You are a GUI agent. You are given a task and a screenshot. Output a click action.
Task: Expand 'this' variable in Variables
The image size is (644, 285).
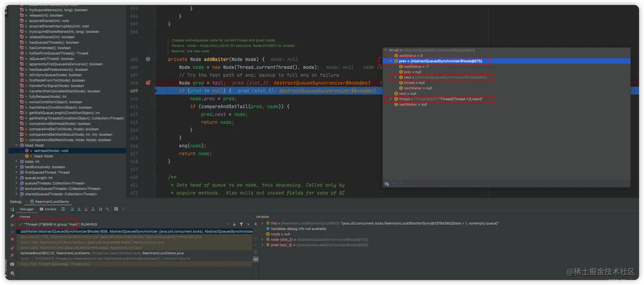pyautogui.click(x=262, y=223)
